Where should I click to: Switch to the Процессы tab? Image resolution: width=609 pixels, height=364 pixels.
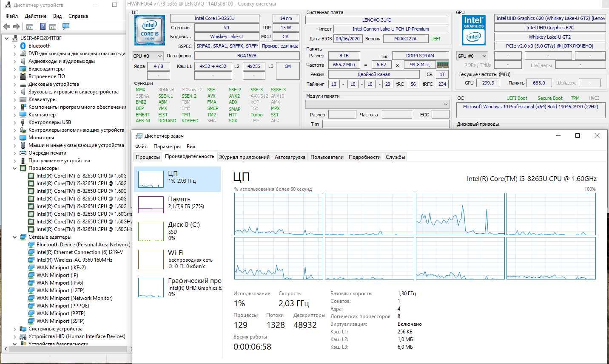tap(148, 157)
